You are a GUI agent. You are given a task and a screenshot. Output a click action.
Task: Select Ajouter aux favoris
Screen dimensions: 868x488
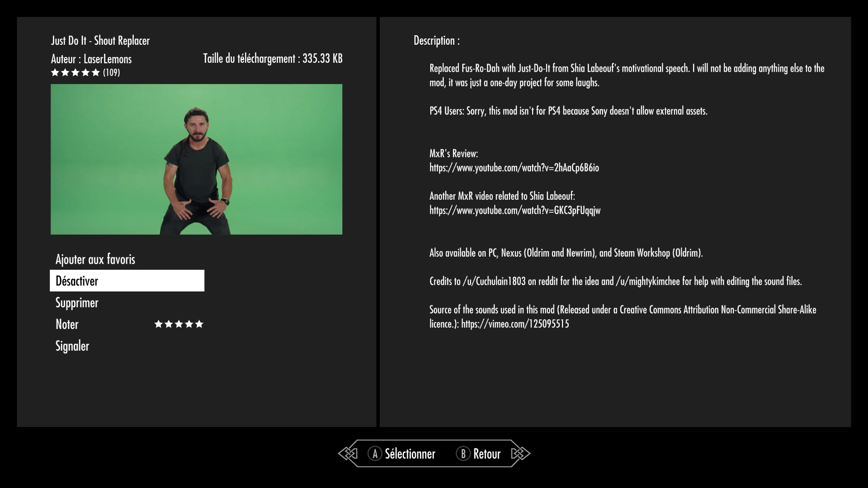tap(95, 259)
